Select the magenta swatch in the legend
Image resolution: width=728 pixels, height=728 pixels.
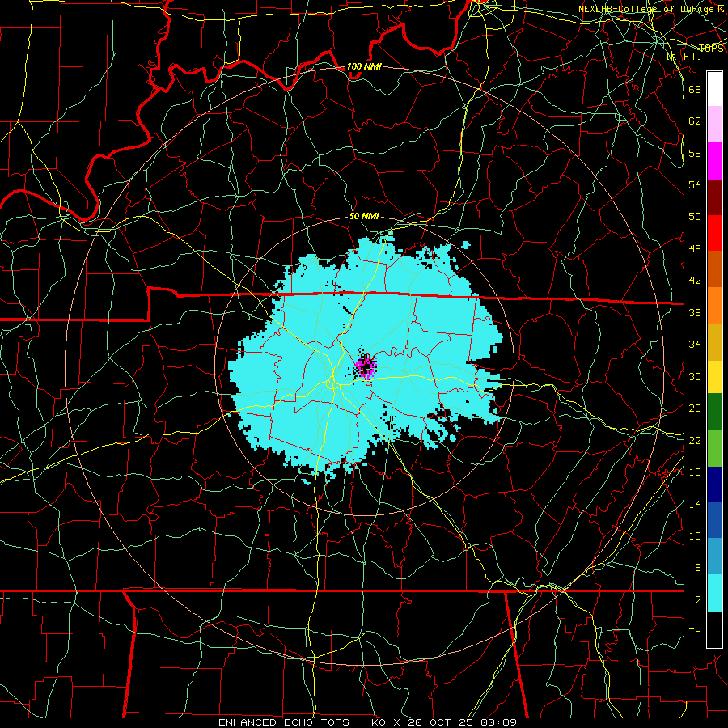click(x=714, y=161)
